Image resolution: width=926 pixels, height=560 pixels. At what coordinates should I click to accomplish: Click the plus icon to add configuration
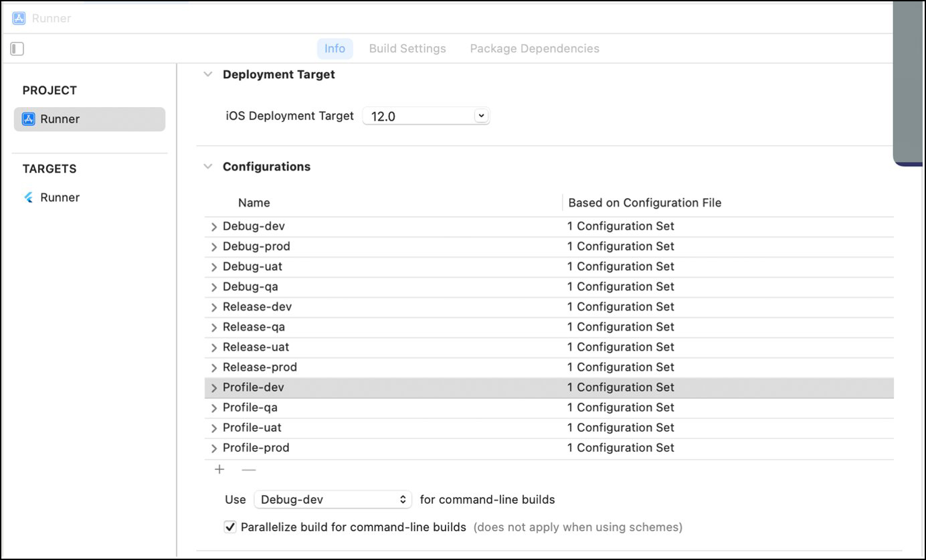(x=219, y=470)
